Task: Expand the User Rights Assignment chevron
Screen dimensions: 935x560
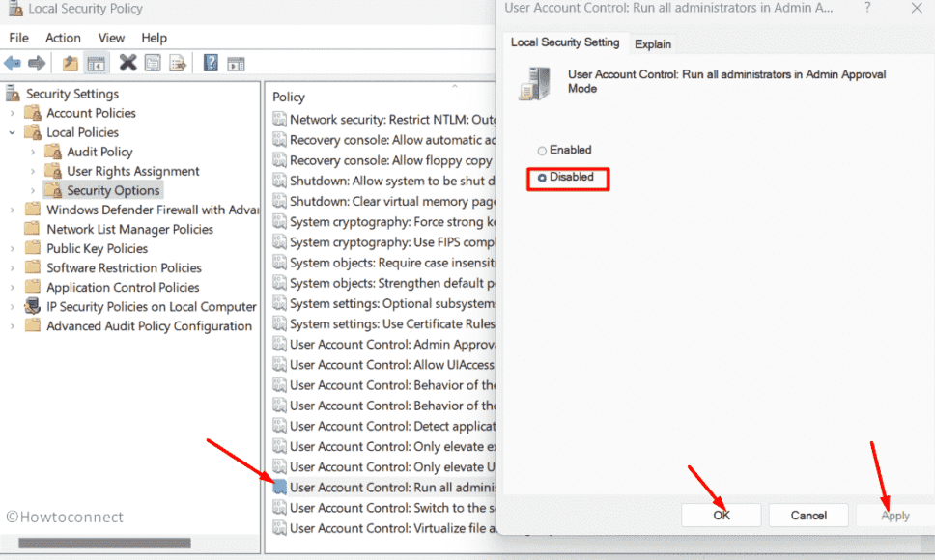Action: pyautogui.click(x=33, y=172)
